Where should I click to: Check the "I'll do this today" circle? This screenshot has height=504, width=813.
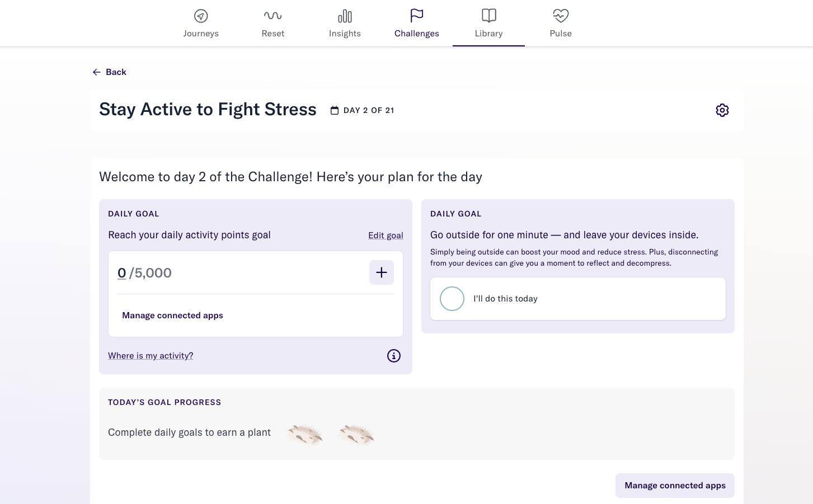(452, 299)
